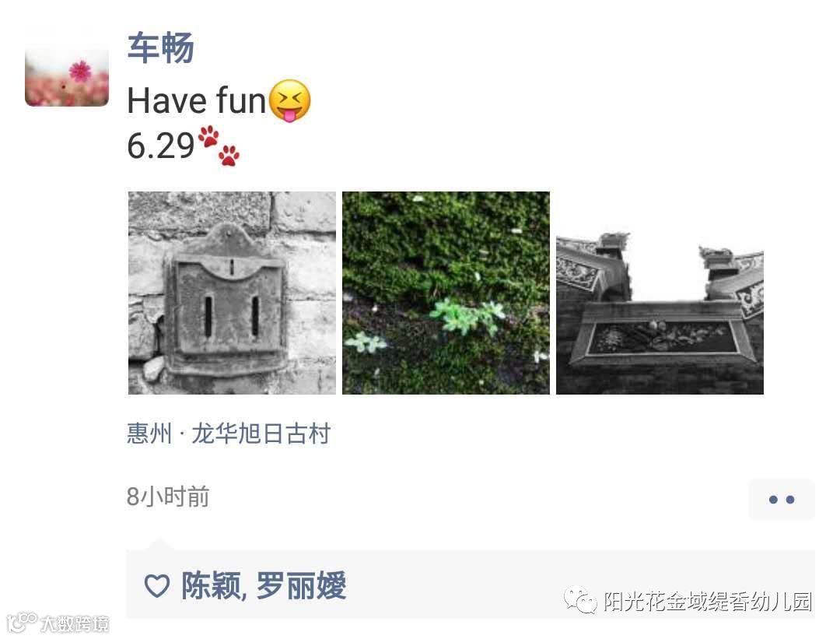Select the 8小时前 timestamp
The image size is (840, 639).
pyautogui.click(x=168, y=497)
